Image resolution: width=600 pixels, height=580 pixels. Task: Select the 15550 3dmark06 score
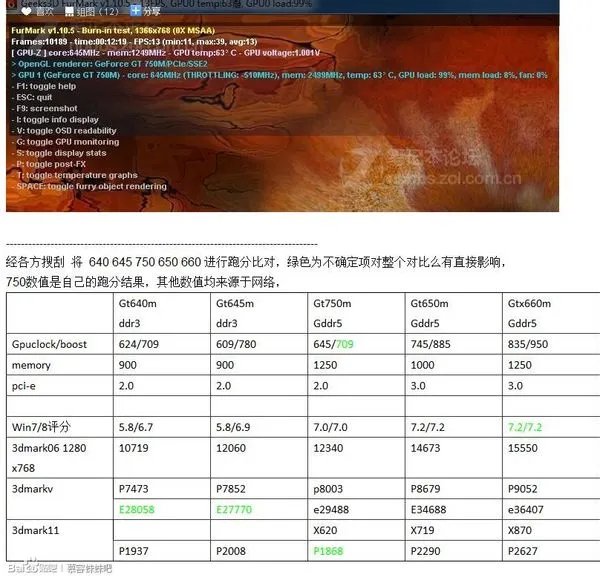pyautogui.click(x=522, y=448)
